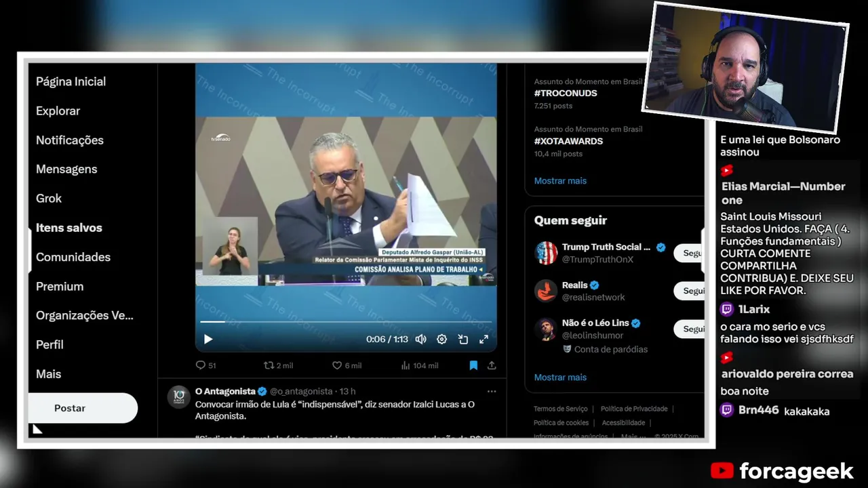Follow Não é o Léo Lins account
Screen dimensions: 868x488
(x=688, y=329)
